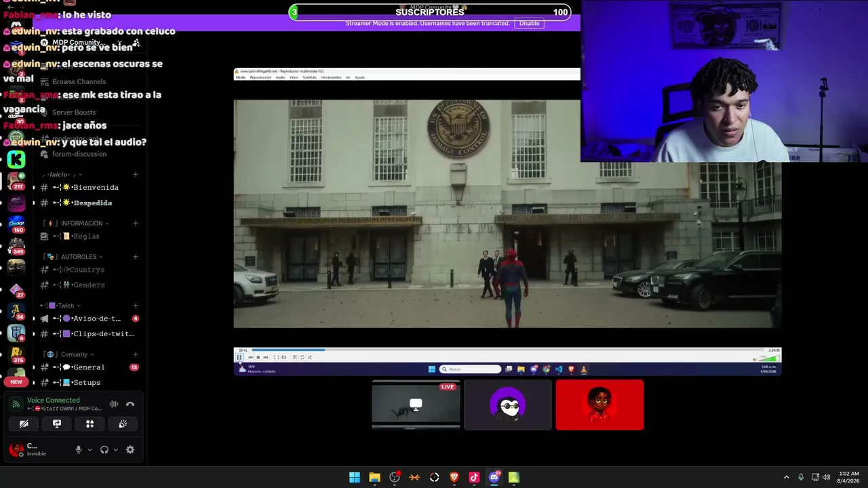Create channel in Comunity category

click(x=136, y=354)
